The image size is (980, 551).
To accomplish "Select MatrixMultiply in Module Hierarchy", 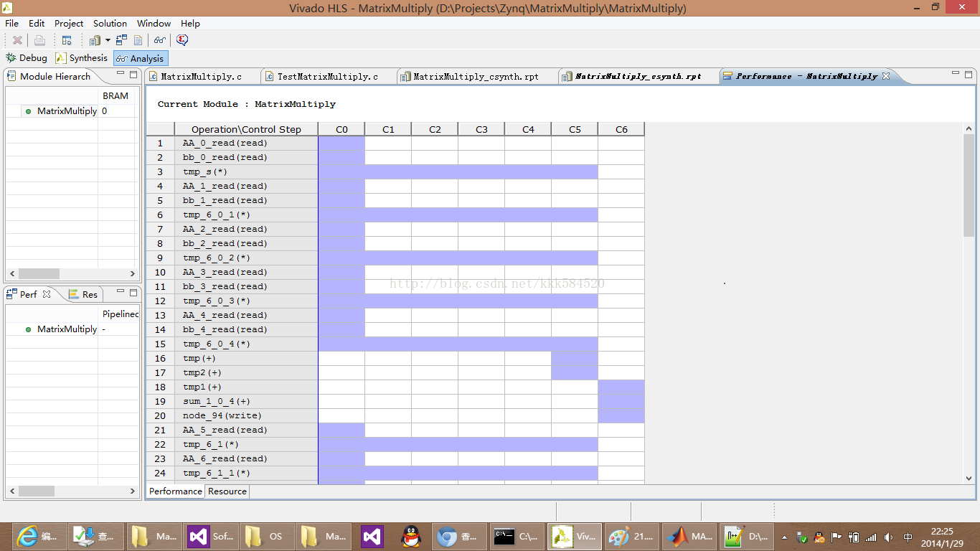I will [67, 111].
